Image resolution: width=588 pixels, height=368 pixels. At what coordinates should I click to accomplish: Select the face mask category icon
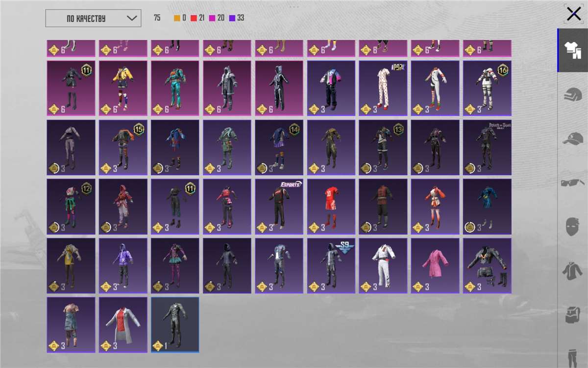pos(572,227)
